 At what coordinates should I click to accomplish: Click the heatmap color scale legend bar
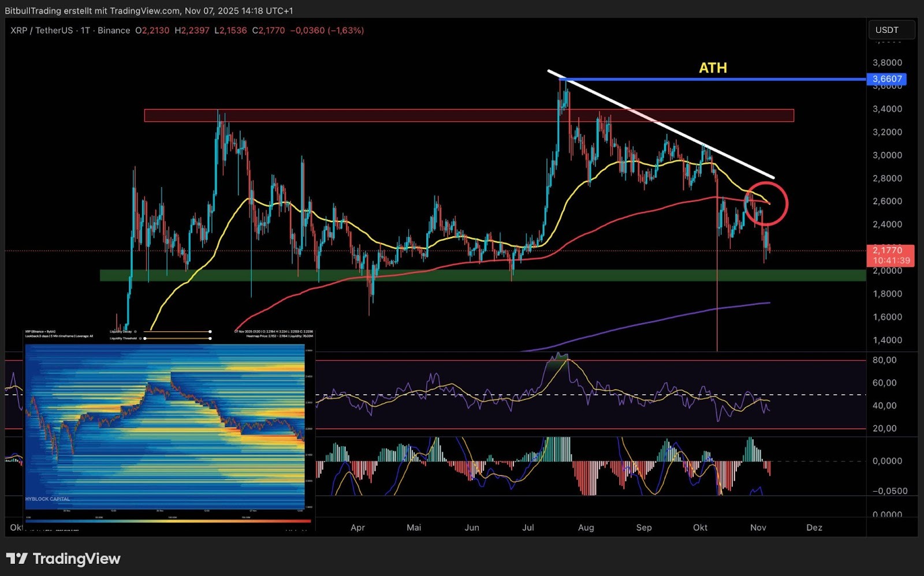(x=167, y=521)
